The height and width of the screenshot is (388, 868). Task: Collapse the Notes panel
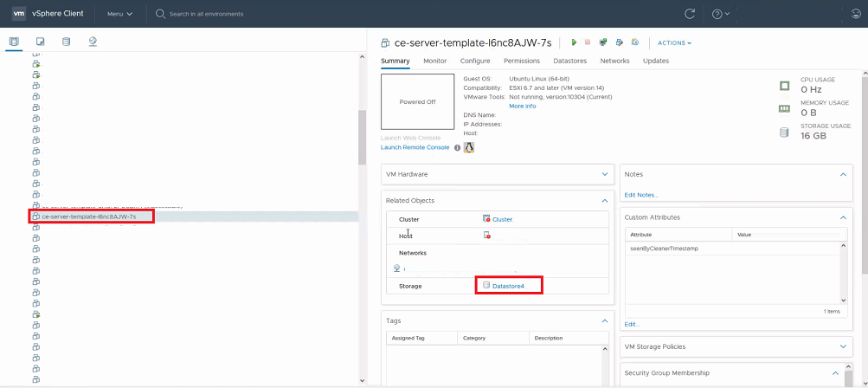(x=843, y=174)
